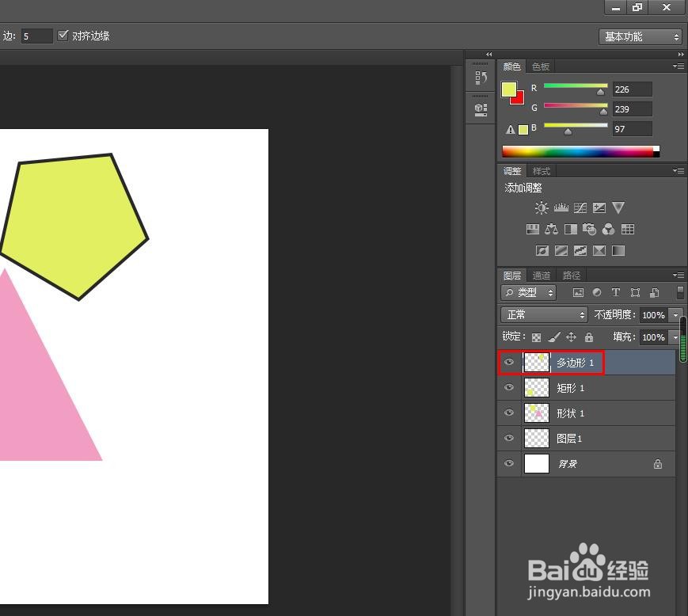Screen dimensions: 688x616
Task: Open the 不透明度 slider arrow
Action: pos(675,315)
